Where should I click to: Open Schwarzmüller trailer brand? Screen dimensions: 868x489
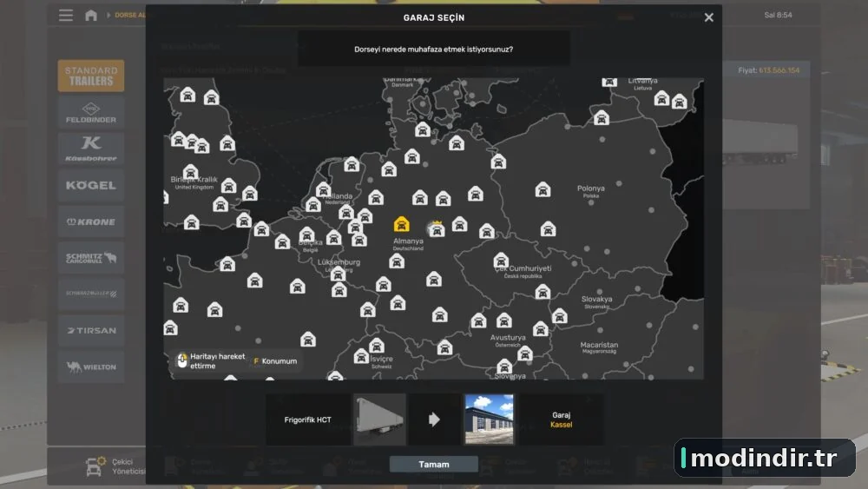click(x=91, y=294)
